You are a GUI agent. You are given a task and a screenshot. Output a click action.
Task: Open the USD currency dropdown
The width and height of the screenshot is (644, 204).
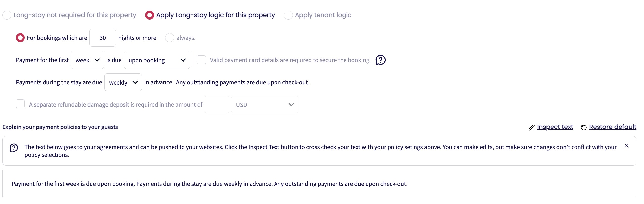(264, 105)
